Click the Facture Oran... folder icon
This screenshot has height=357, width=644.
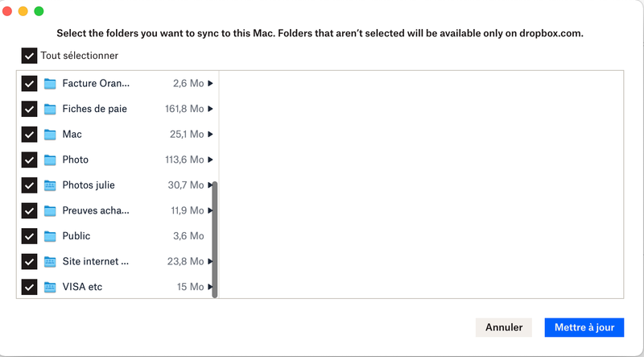[x=51, y=83]
